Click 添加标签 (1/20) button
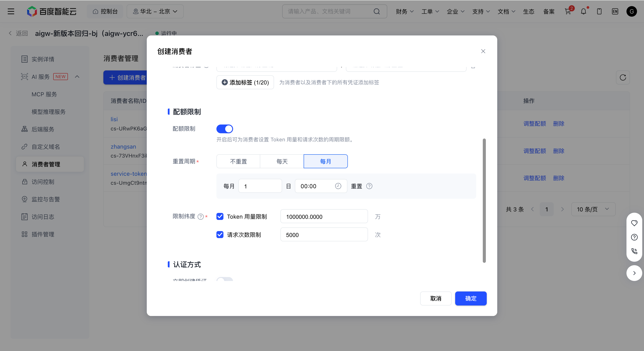Viewport: 644px width, 351px height. [x=245, y=82]
